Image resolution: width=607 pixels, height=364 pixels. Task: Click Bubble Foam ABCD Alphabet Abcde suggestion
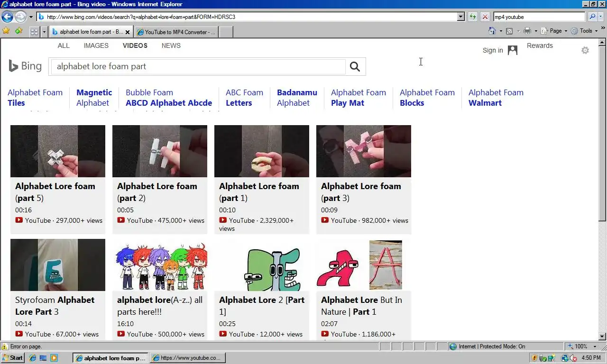[x=169, y=98]
